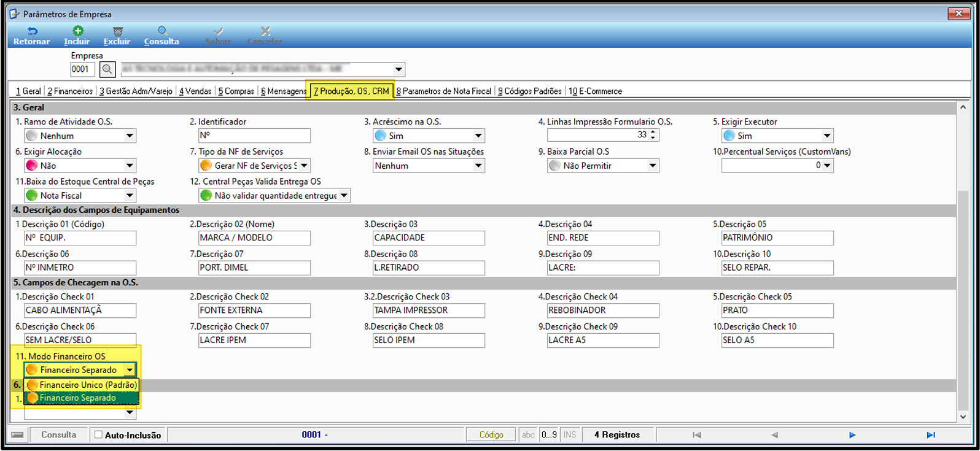Viewport: 980px width, 451px height.
Task: Expand Exigir Alocação dropdown
Action: [130, 166]
